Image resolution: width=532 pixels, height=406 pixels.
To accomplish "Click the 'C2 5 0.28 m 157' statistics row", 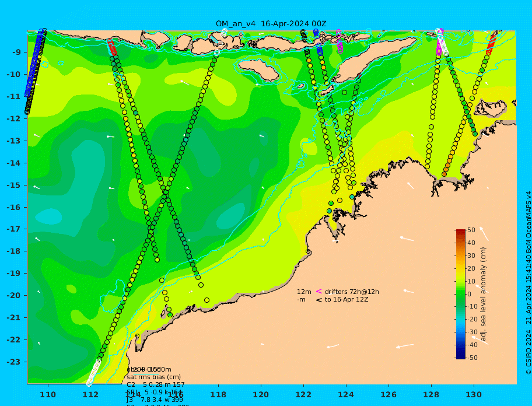I will click(156, 384).
